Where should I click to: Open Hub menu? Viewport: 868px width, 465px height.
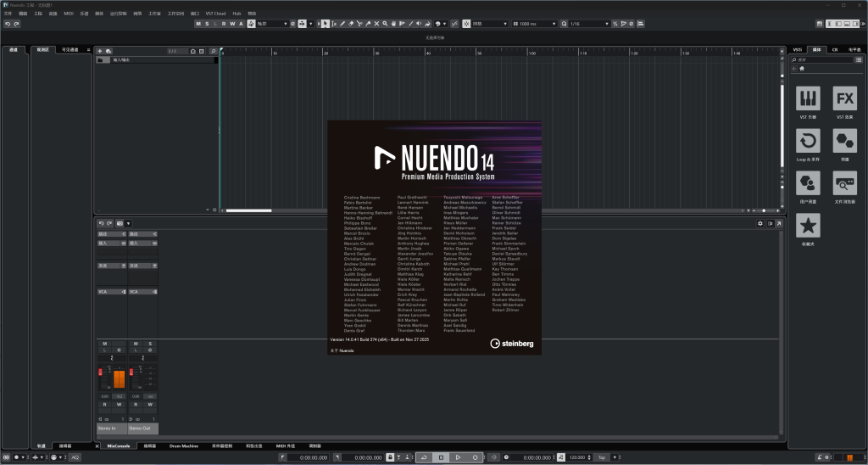(236, 14)
